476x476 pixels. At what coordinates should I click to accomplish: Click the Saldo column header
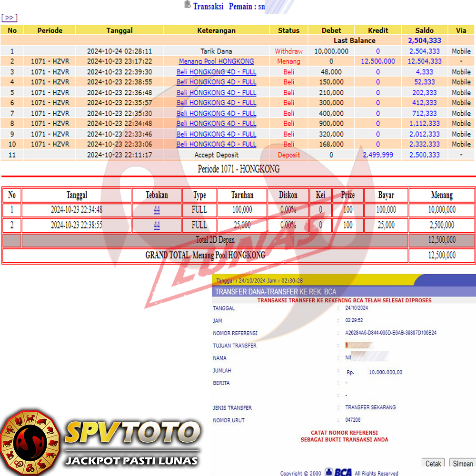tap(424, 30)
